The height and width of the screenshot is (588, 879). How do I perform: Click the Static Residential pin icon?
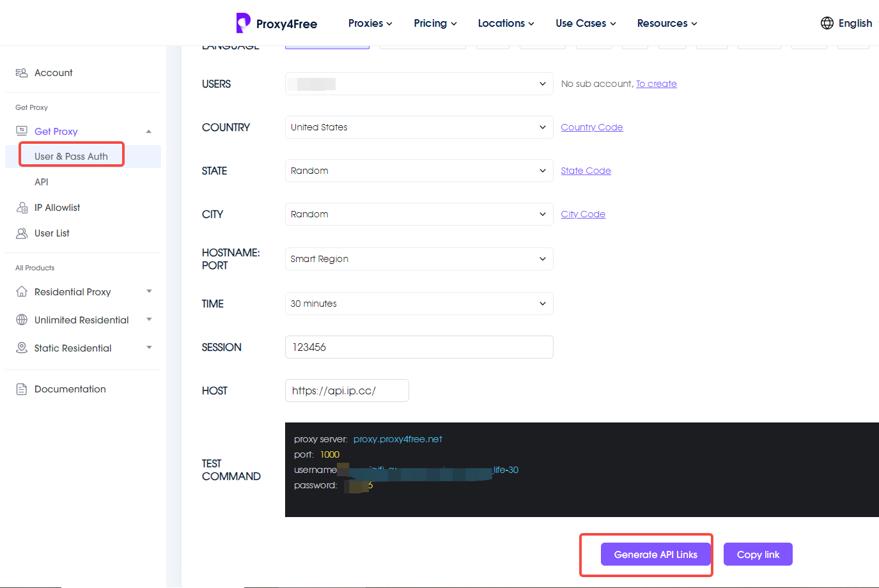point(22,348)
